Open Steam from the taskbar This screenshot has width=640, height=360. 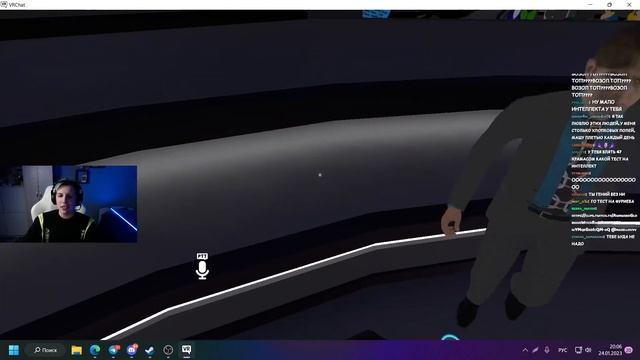(x=150, y=350)
